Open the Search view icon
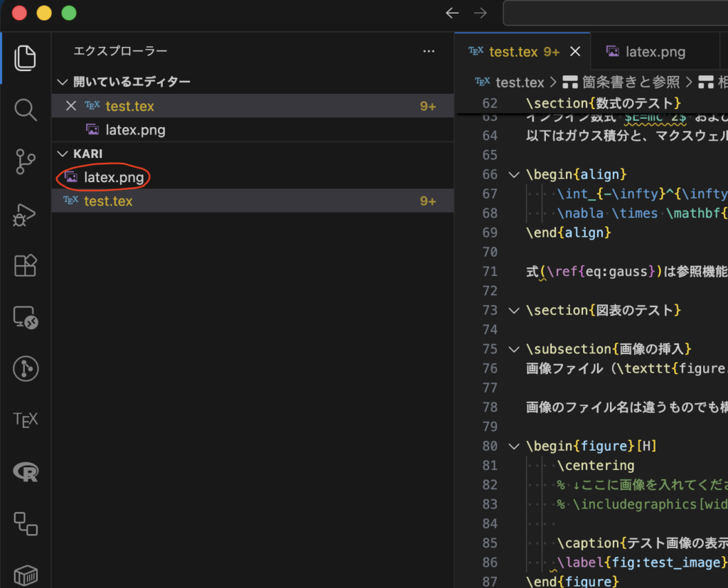The image size is (728, 588). coord(25,109)
